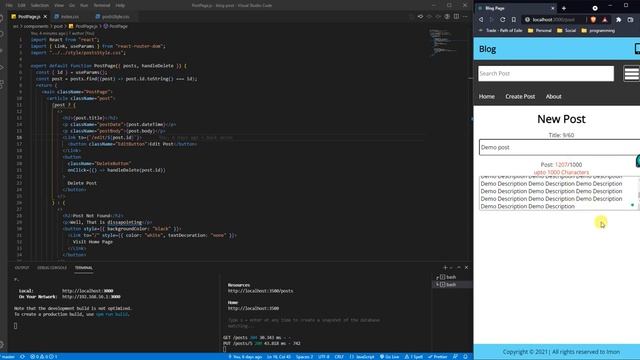Image resolution: width=640 pixels, height=360 pixels.
Task: Open errors and warnings status indicator
Action: click(44, 357)
